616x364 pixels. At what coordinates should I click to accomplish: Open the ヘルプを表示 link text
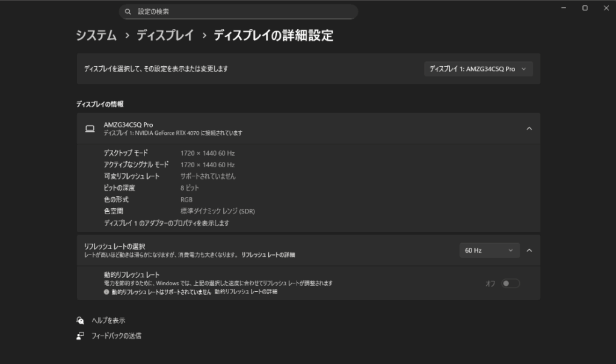108,321
